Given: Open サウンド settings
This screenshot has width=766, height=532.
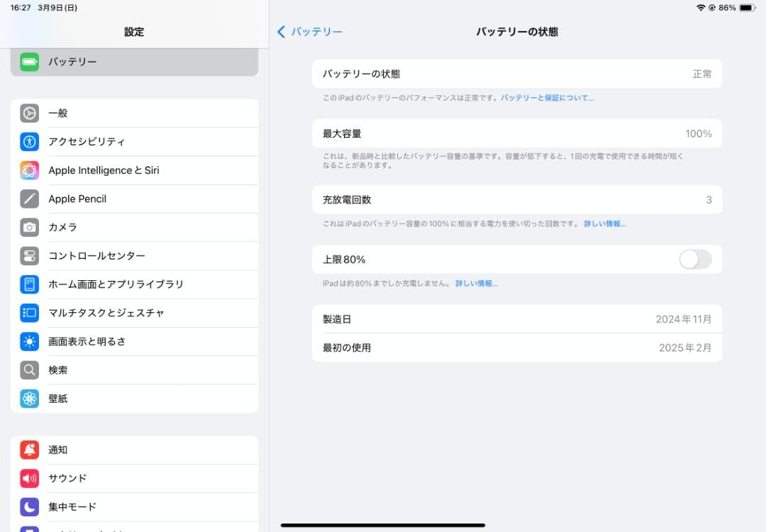Looking at the screenshot, I should [x=67, y=478].
